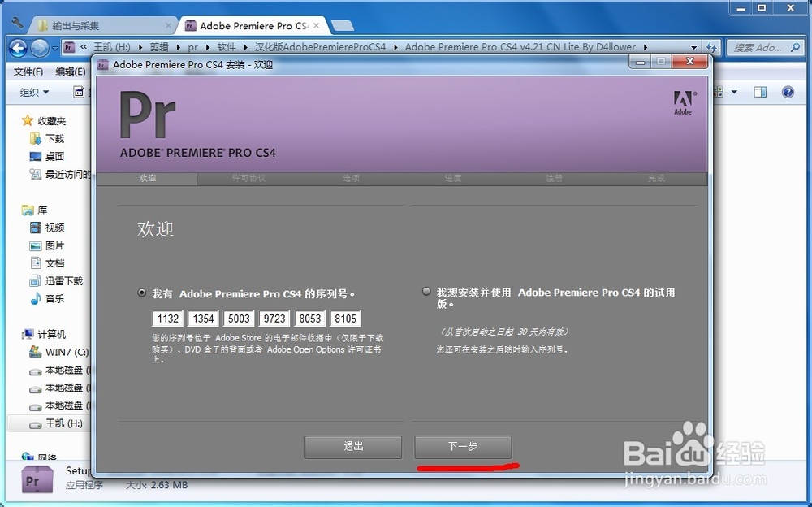This screenshot has width=812, height=507.
Task: Click the 剪辑 breadcrumb in address bar
Action: [x=159, y=47]
